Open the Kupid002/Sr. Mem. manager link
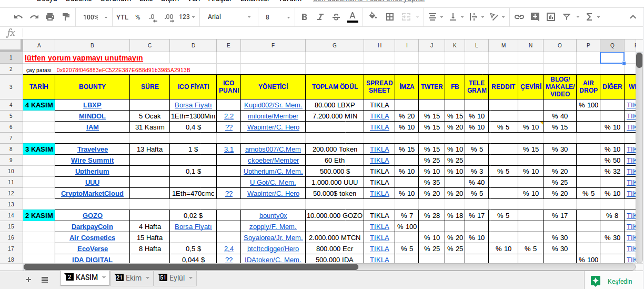644x289 pixels. click(x=273, y=105)
